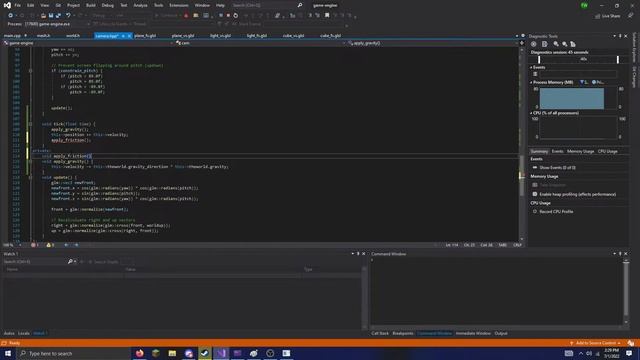Click the errors count icon in editor bar

(33, 245)
